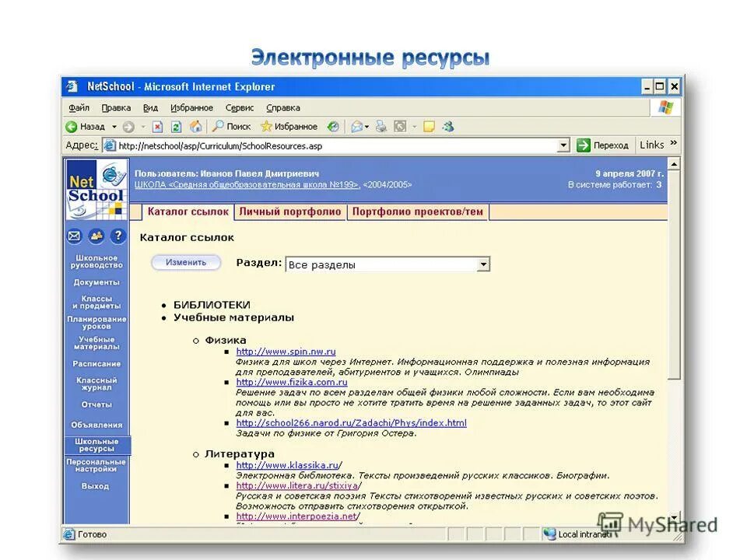Viewport: 747px width, 560px height.
Task: Open mail via the envelope icon in sidebar
Action: [73, 236]
